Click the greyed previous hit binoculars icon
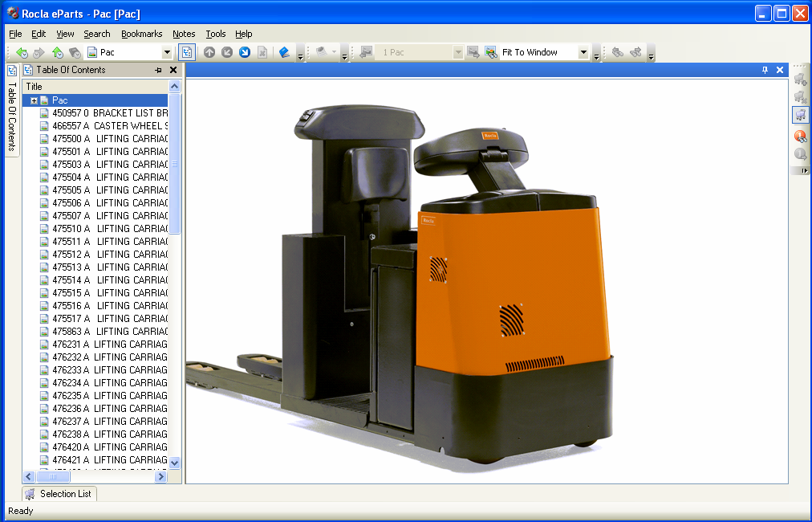The height and width of the screenshot is (522, 812). (617, 52)
